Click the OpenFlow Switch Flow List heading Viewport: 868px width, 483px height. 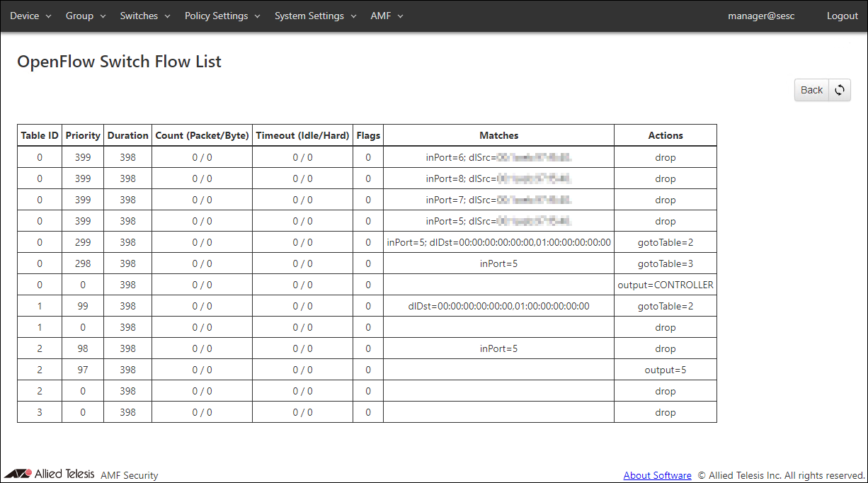click(119, 62)
